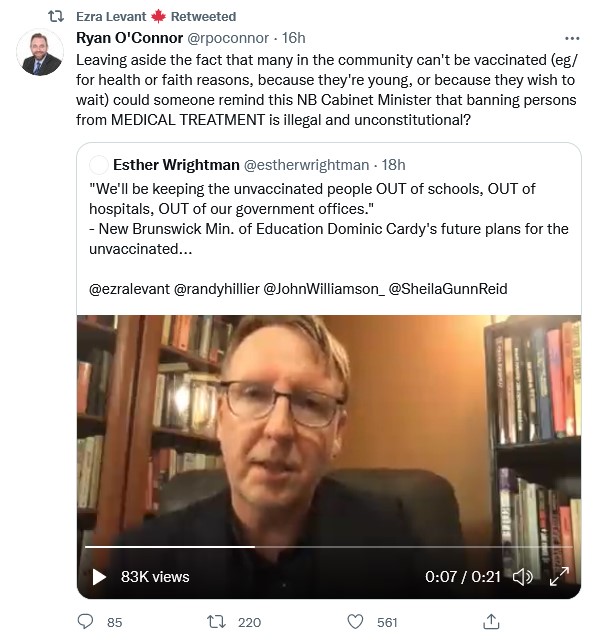The height and width of the screenshot is (643, 598).
Task: Click the retweet arrows icon beside Ezra Levant
Action: [56, 16]
